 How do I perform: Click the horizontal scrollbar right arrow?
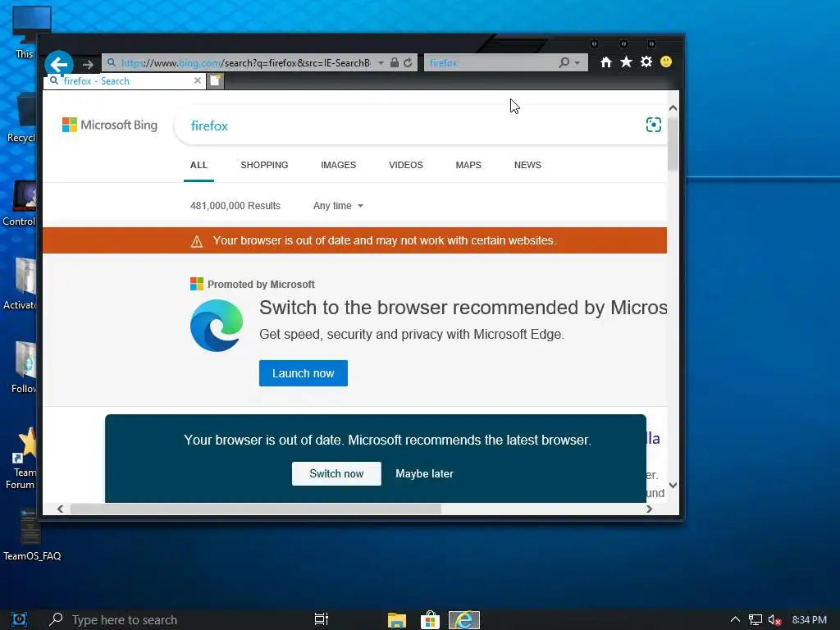[650, 509]
